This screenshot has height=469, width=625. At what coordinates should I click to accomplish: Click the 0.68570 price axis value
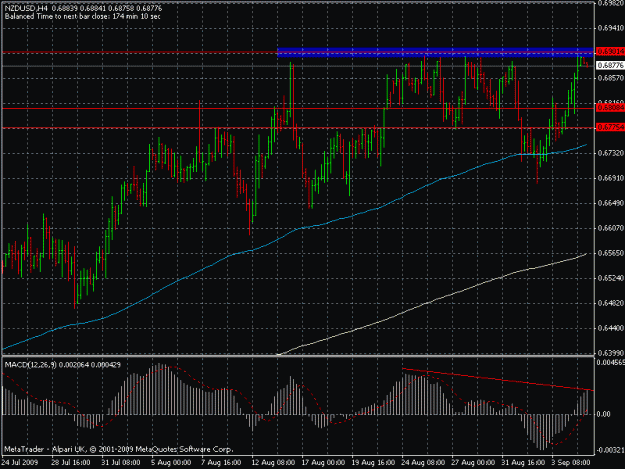(611, 78)
